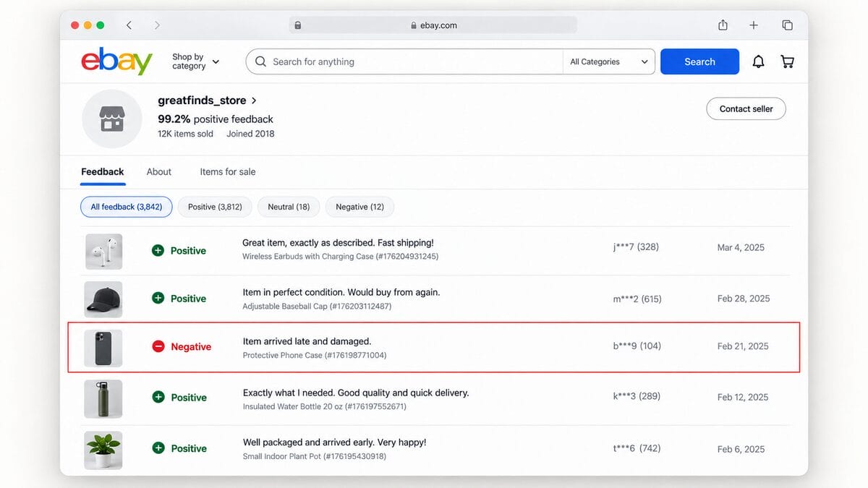Image resolution: width=868 pixels, height=488 pixels.
Task: Click the date Mar 4, 2025
Action: (741, 247)
